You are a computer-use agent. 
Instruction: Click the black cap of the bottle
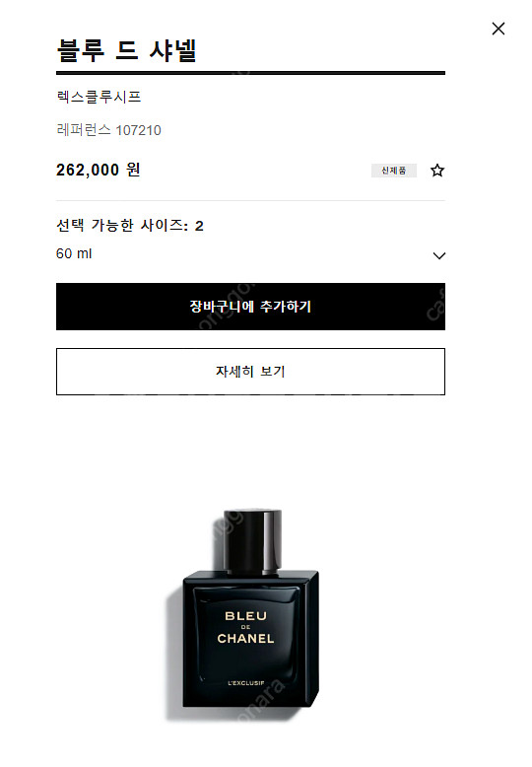coord(253,541)
